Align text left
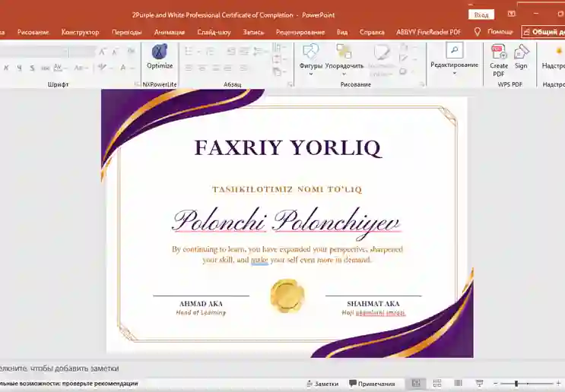565x392 pixels. click(189, 68)
